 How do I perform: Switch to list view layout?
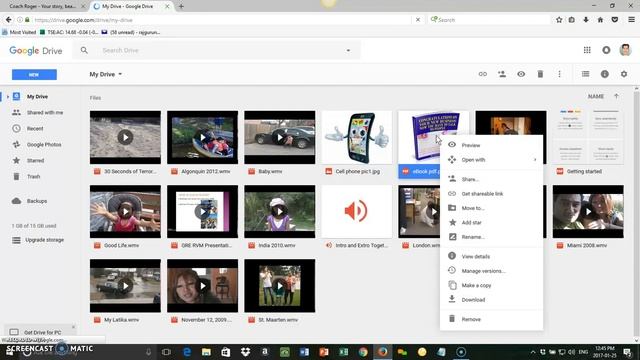pyautogui.click(x=585, y=74)
